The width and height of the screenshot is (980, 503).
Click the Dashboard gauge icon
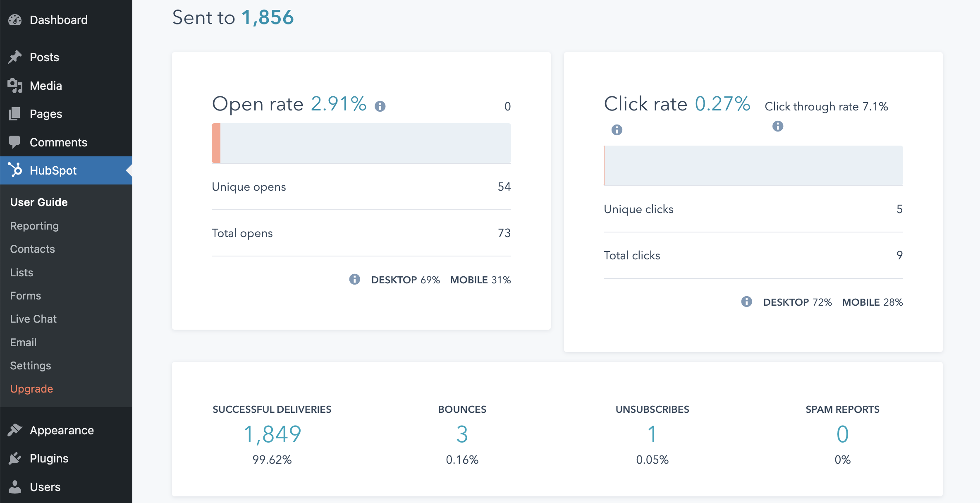[x=15, y=20]
